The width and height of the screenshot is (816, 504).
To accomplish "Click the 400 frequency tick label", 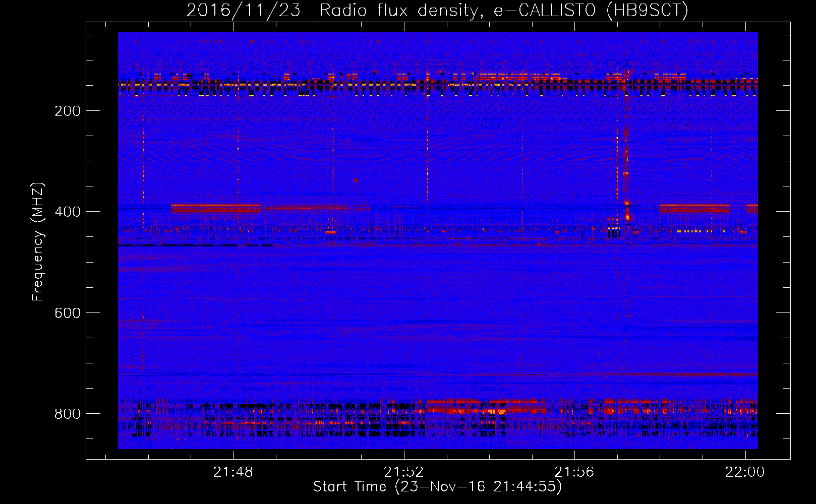I will click(68, 212).
